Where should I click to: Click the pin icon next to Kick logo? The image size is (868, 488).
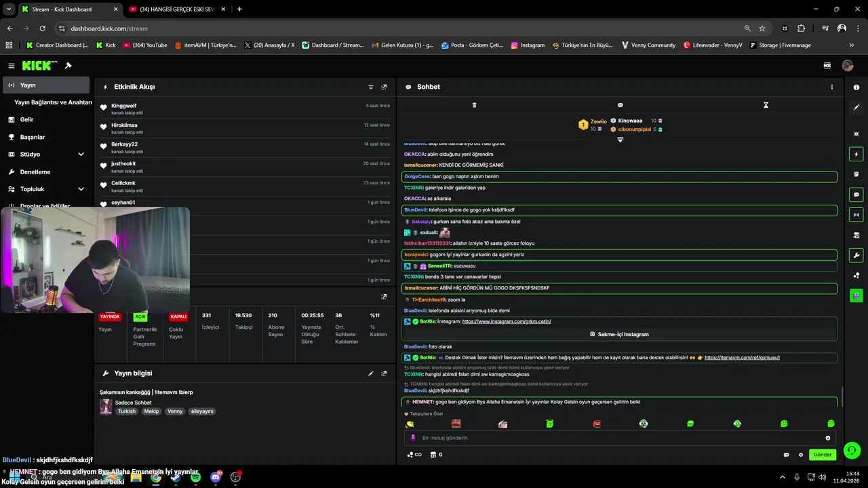(68, 66)
